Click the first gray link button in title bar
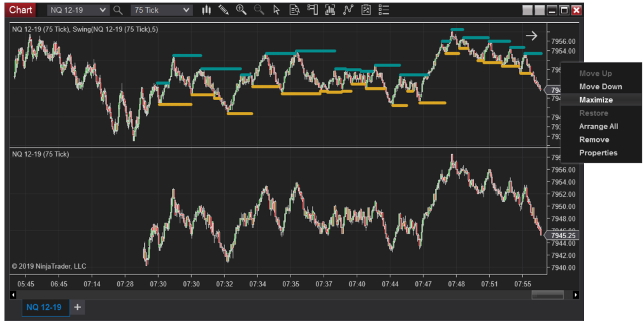The image size is (644, 324). [x=527, y=10]
